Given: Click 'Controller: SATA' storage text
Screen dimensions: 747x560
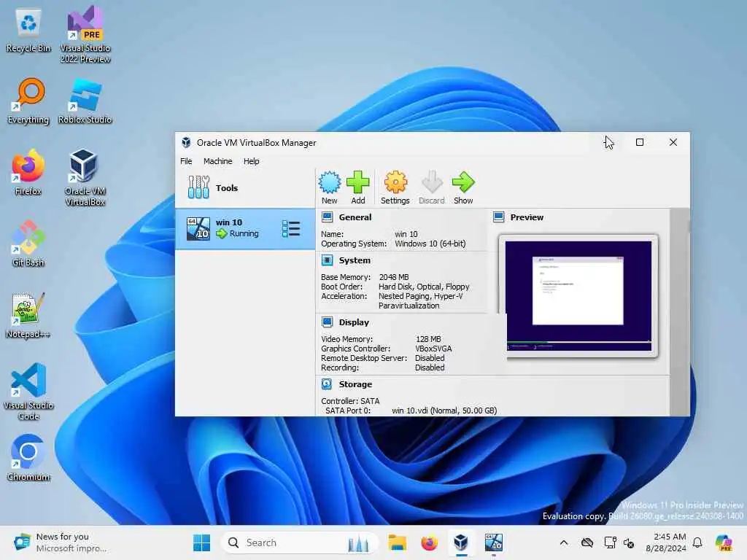Looking at the screenshot, I should (x=350, y=401).
